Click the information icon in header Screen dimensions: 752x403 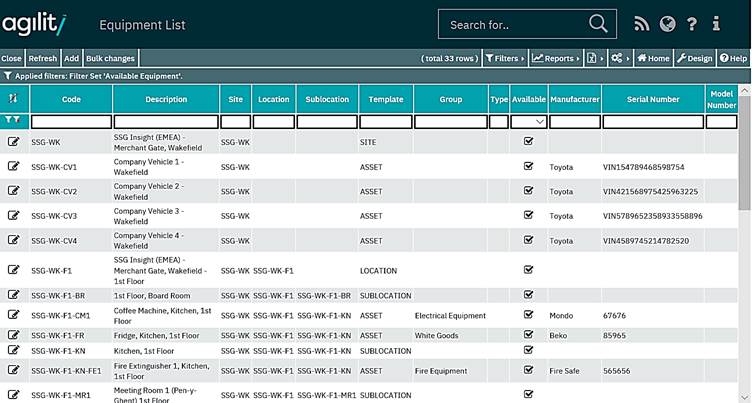716,24
